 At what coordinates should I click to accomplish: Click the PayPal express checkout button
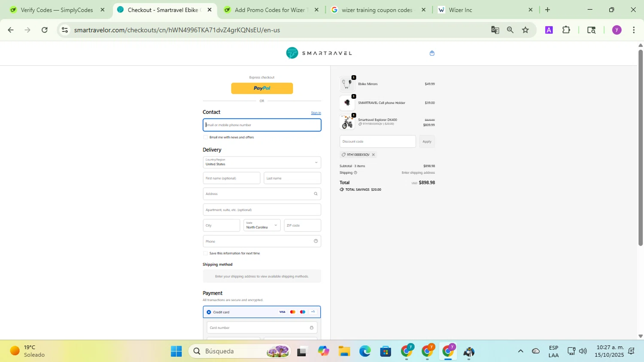tap(262, 88)
